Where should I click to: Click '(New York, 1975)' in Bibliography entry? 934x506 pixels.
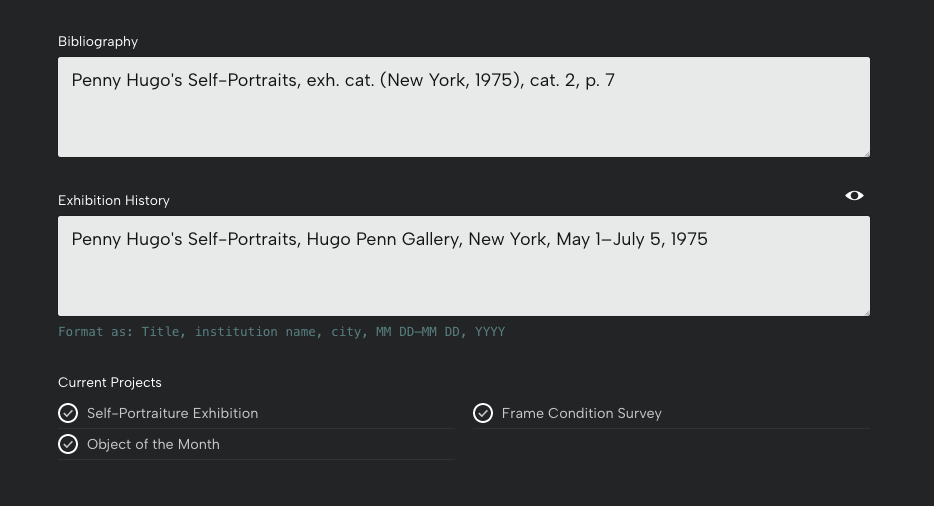tap(451, 79)
